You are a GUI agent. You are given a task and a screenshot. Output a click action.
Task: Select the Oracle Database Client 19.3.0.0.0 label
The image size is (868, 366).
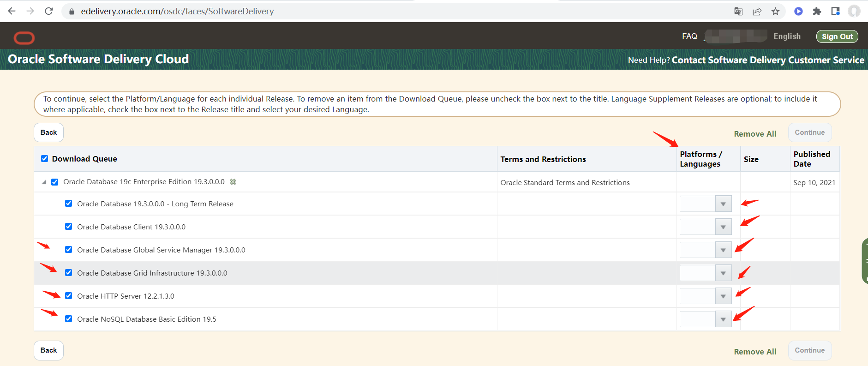132,227
